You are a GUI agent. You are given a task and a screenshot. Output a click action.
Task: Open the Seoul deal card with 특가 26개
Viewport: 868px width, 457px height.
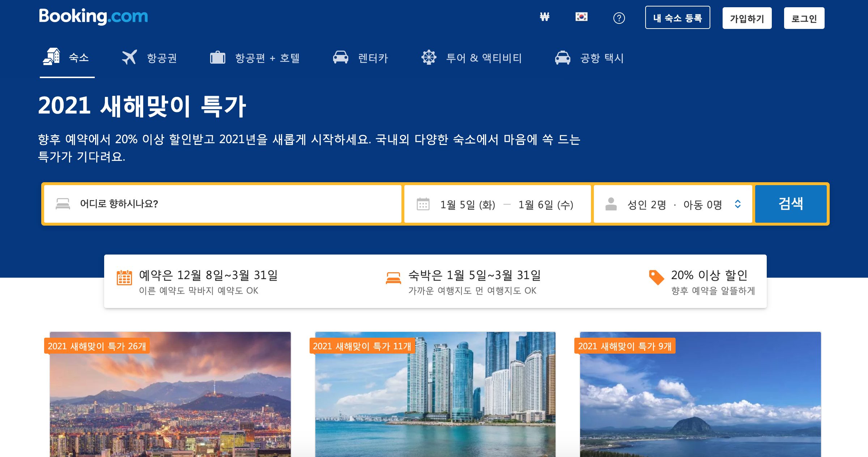pos(170,394)
